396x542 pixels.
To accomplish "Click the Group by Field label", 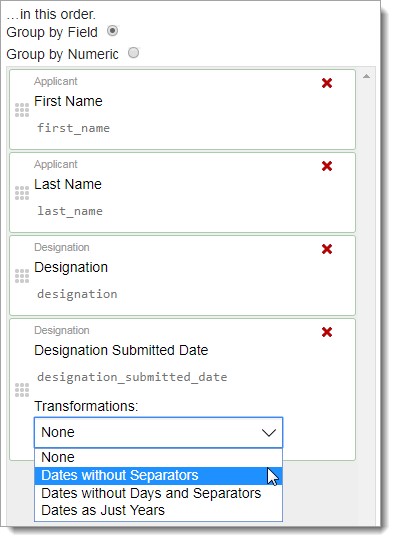I will [x=52, y=32].
